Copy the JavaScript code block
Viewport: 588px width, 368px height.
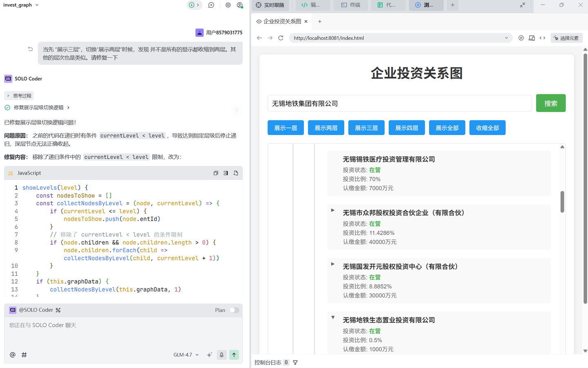[216, 173]
